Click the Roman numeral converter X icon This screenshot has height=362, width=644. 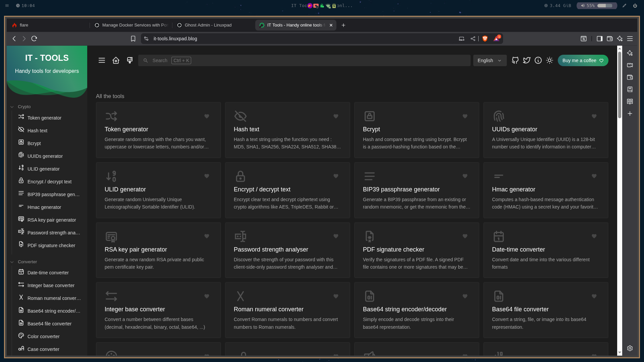pos(240,296)
